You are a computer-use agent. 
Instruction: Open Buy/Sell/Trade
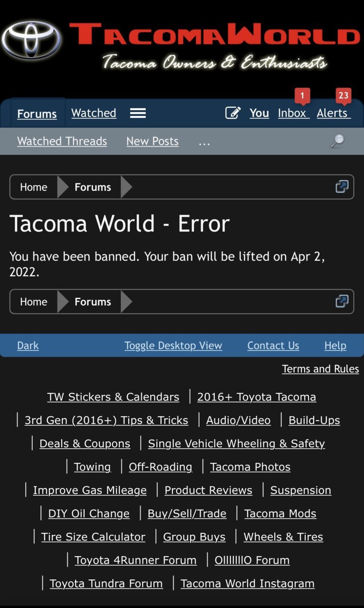pos(187,513)
